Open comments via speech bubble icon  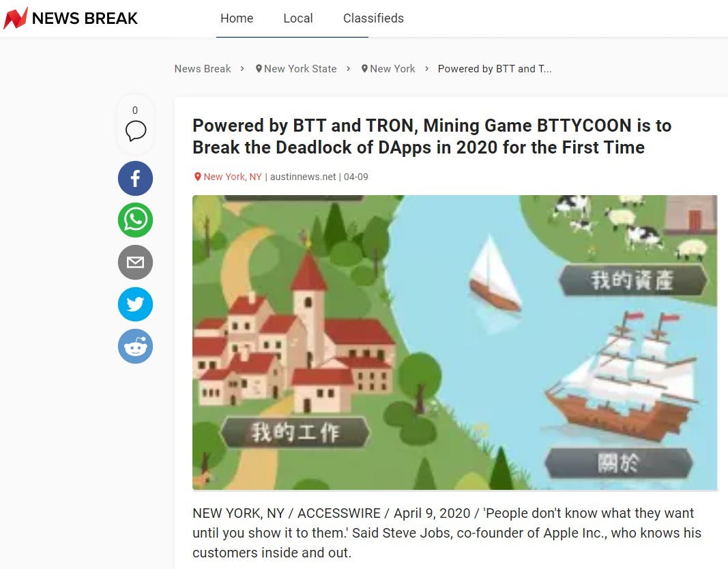[x=136, y=131]
